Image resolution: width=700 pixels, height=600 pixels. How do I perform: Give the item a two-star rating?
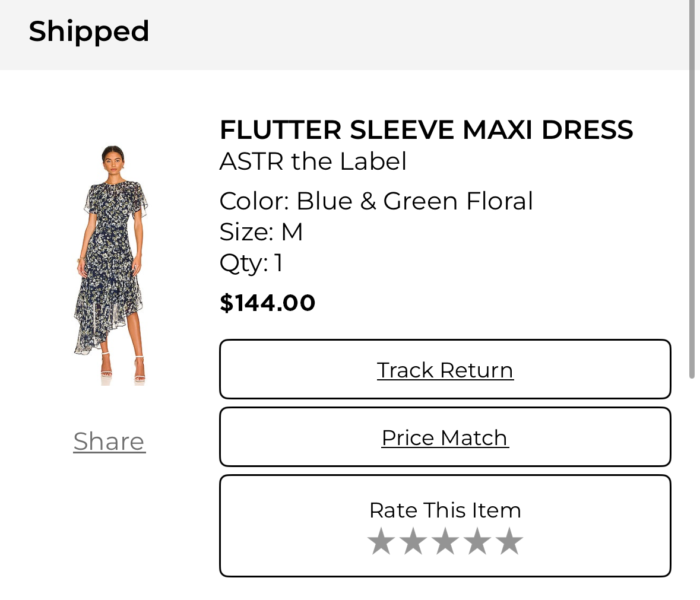[413, 542]
